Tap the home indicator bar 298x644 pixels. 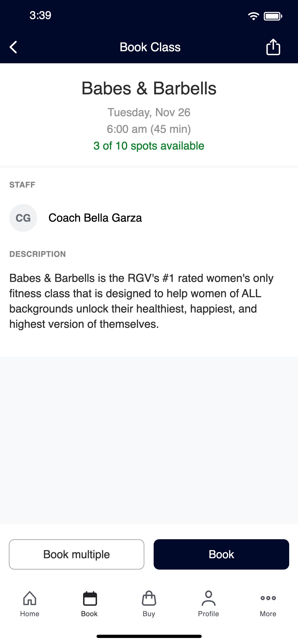149,636
